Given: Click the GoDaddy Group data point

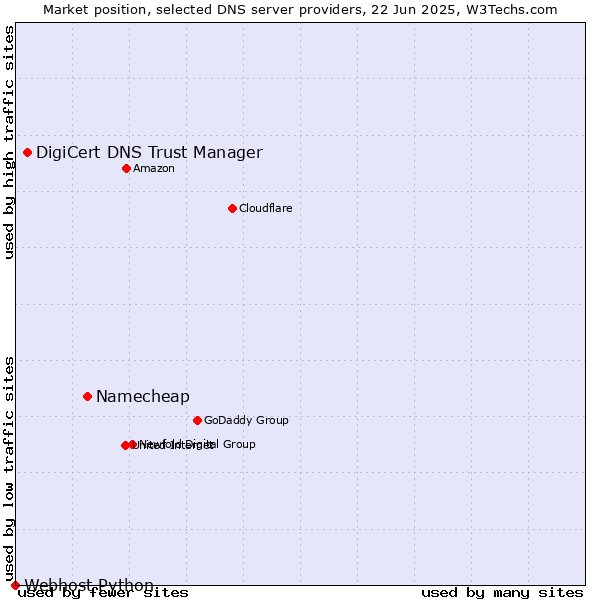Looking at the screenshot, I should [197, 421].
